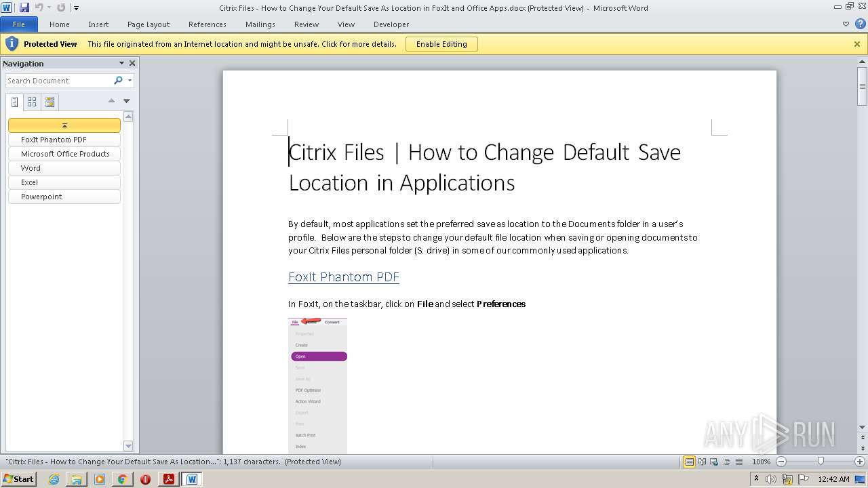Select the Review ribbon tab
868x488 pixels.
pos(307,24)
